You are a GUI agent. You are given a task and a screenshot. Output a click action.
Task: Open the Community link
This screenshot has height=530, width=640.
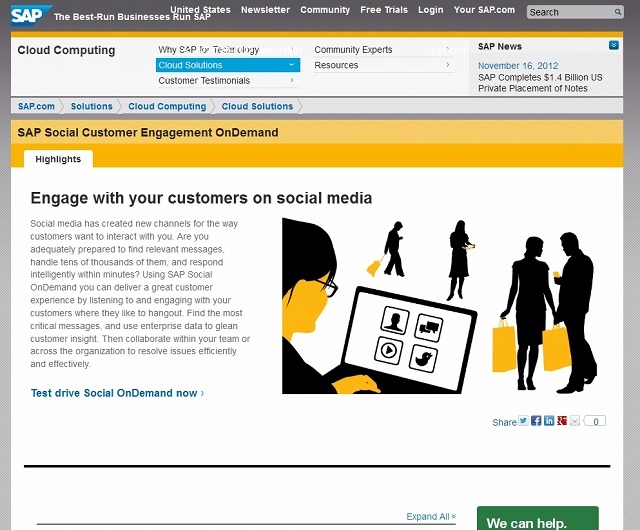pos(325,10)
